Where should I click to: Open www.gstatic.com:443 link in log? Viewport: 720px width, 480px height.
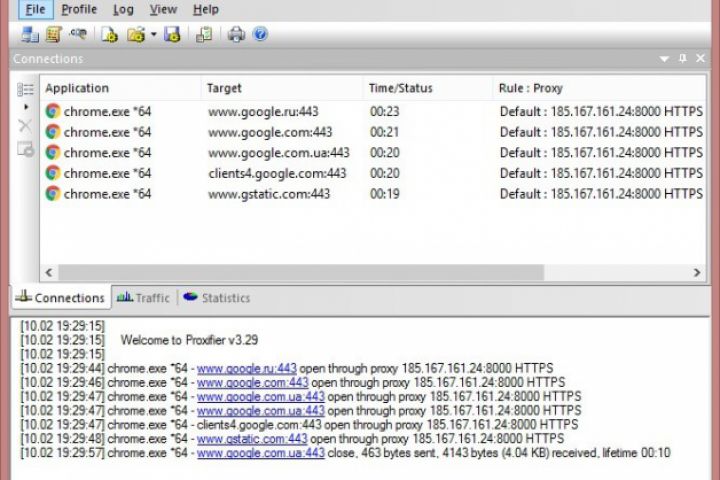click(252, 439)
